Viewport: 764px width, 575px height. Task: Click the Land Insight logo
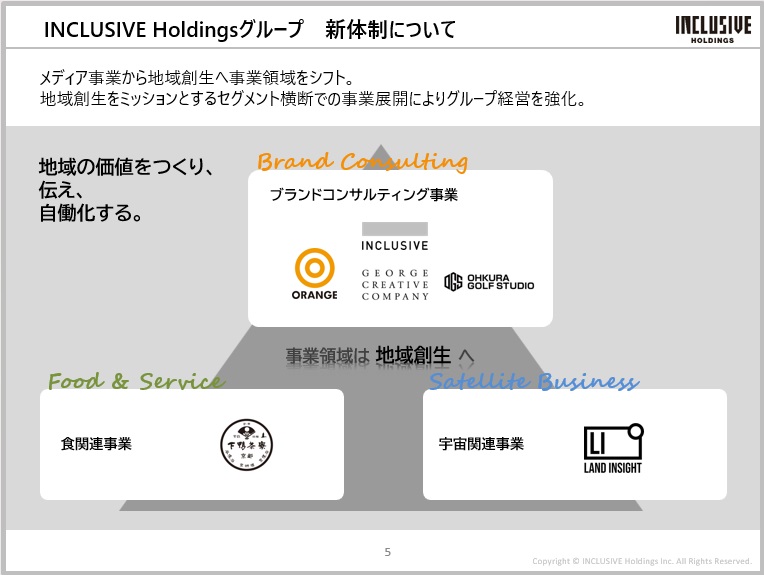(x=613, y=449)
